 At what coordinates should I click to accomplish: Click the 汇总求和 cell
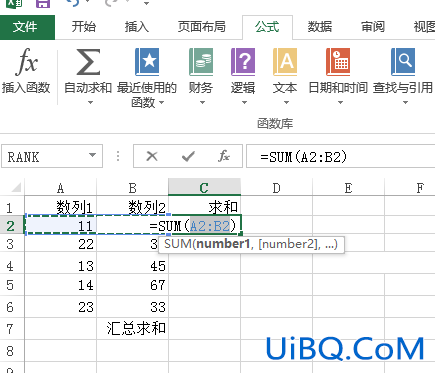[133, 329]
